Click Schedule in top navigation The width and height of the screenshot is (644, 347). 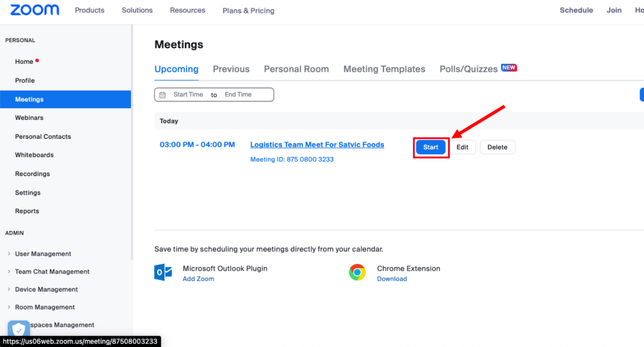point(576,10)
